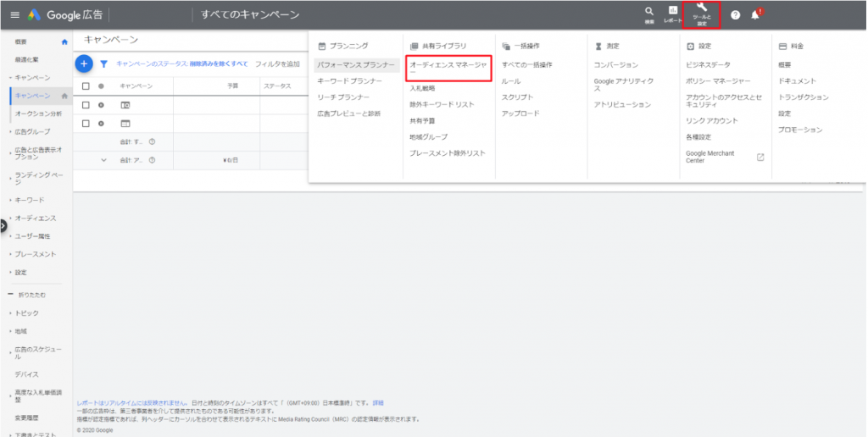This screenshot has width=868, height=437.
Task: Select オーディエンス マネージャー in shared library
Action: pyautogui.click(x=448, y=65)
